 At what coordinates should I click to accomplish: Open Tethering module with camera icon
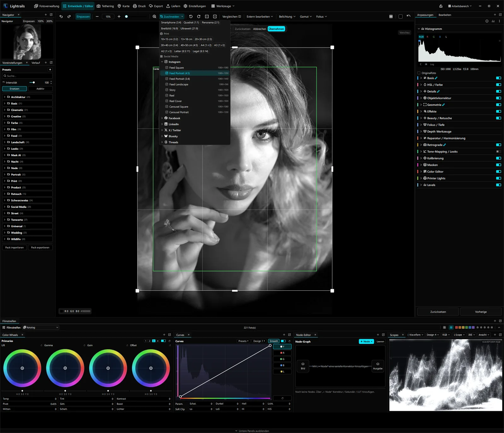point(105,6)
